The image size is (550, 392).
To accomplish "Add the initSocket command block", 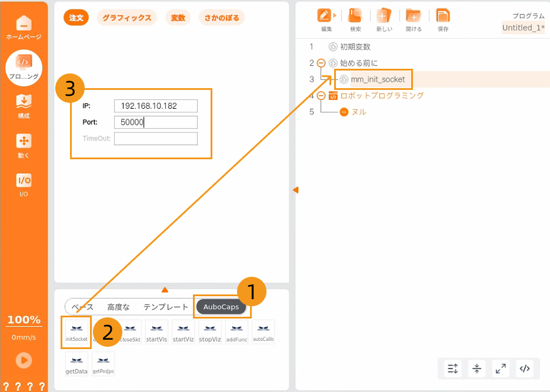I will (76, 331).
